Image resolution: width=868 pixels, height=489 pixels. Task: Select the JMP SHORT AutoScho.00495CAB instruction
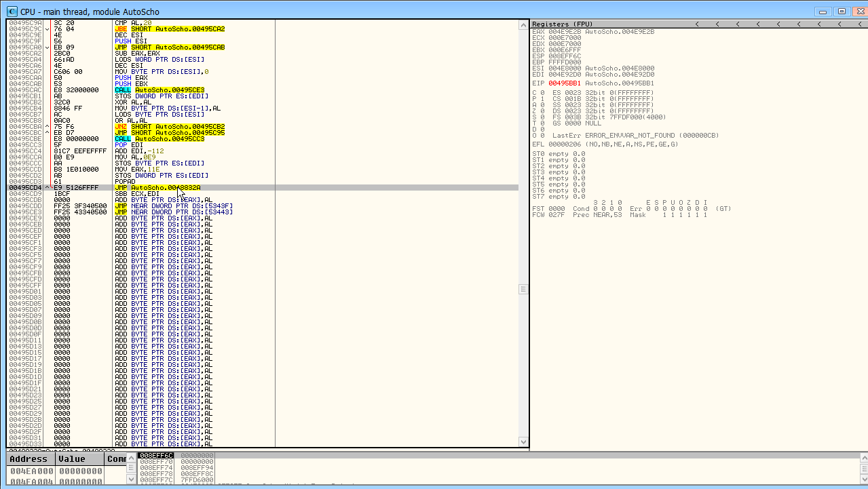click(170, 47)
